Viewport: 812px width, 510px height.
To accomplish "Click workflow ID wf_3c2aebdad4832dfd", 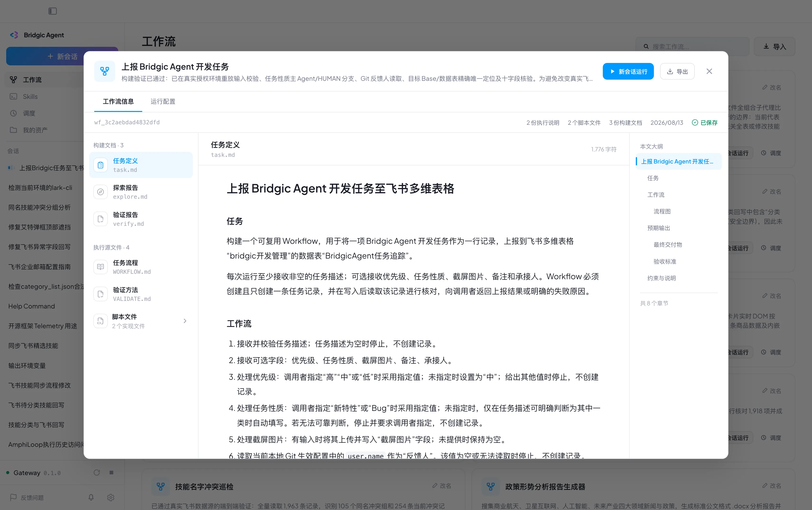I will (x=127, y=122).
